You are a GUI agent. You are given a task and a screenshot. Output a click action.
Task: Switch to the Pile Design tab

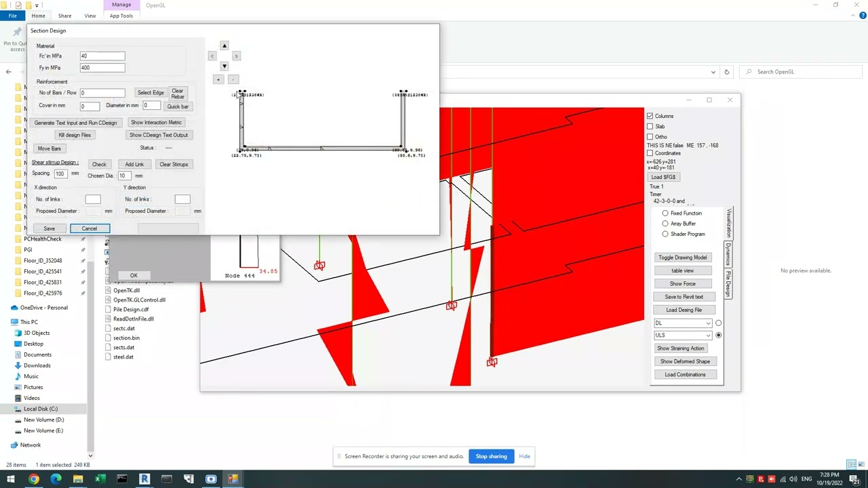pos(728,285)
